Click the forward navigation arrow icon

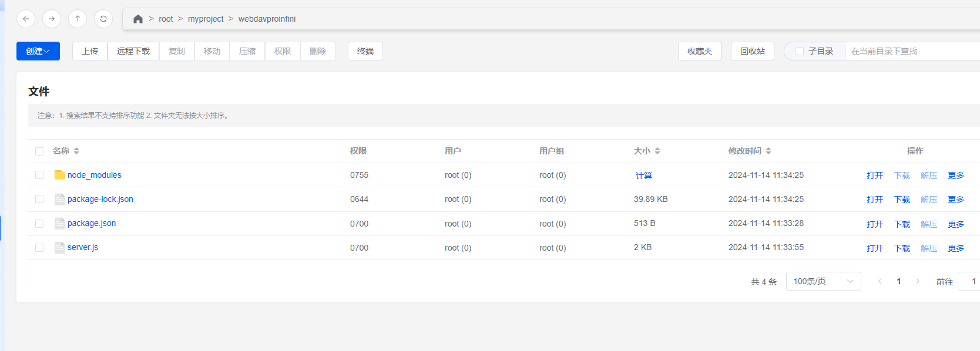[x=52, y=19]
